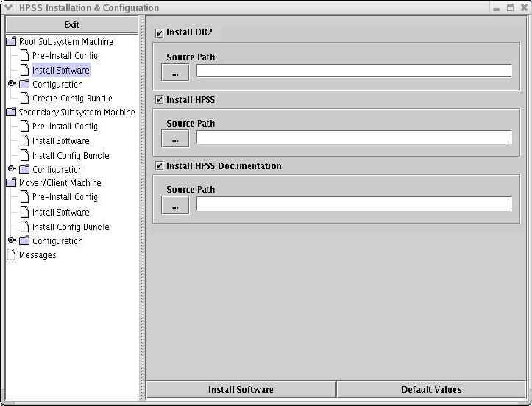The width and height of the screenshot is (532, 406).
Task: Focus the HPSS Source Path text field
Action: click(354, 137)
